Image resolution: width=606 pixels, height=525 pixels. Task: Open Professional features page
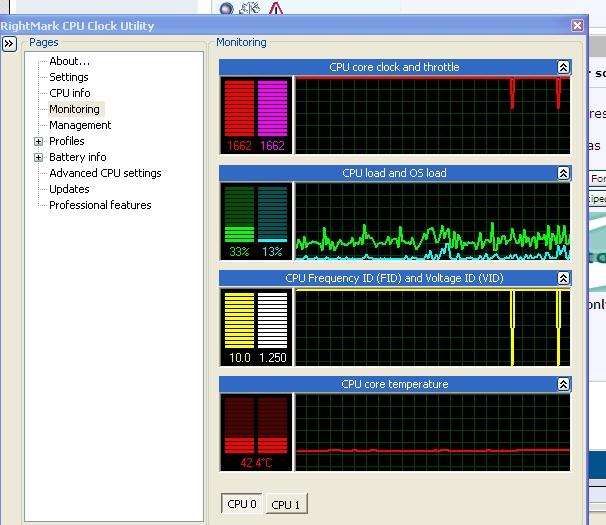[x=100, y=205]
